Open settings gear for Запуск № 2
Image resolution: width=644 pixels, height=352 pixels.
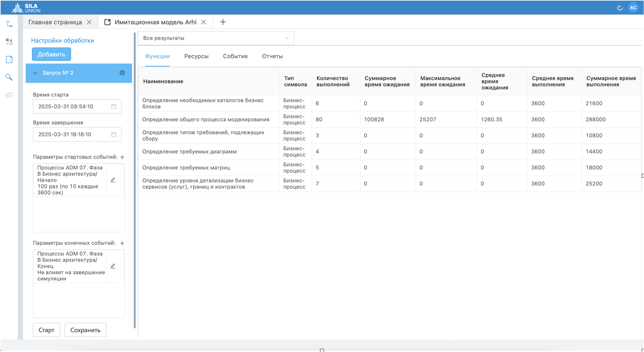122,73
